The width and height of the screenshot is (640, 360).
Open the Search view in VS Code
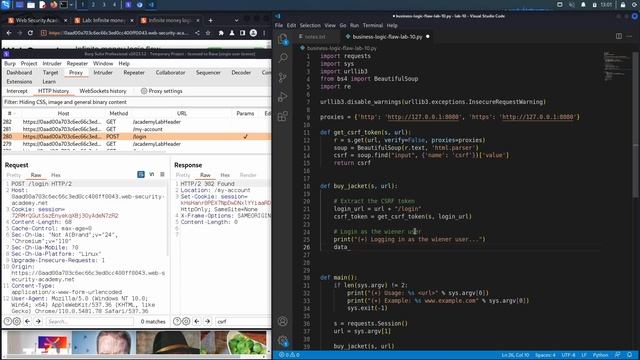282,58
